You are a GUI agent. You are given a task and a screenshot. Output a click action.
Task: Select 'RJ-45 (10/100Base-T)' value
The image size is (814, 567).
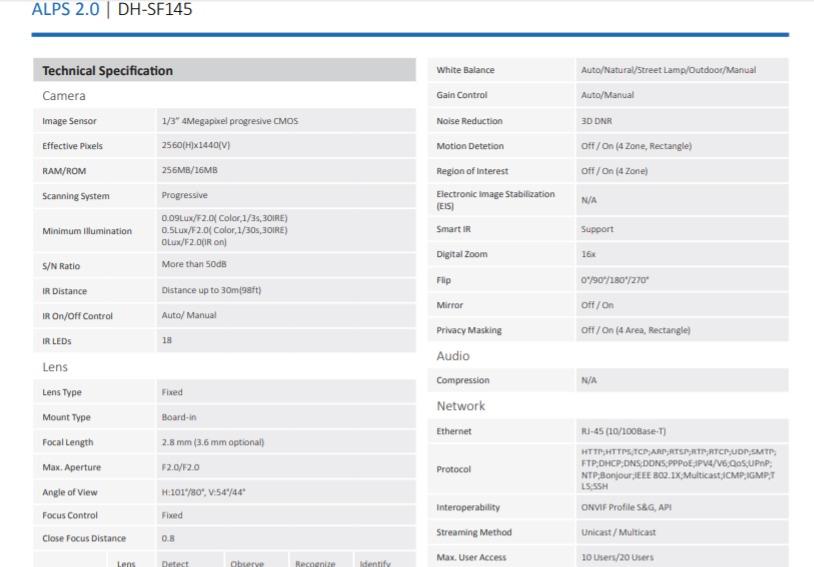pyautogui.click(x=623, y=431)
